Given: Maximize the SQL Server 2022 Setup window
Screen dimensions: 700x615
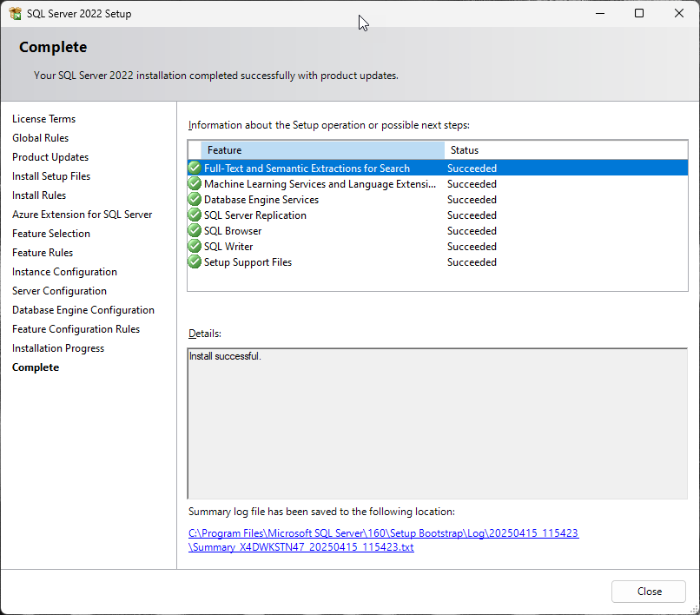Looking at the screenshot, I should 639,14.
